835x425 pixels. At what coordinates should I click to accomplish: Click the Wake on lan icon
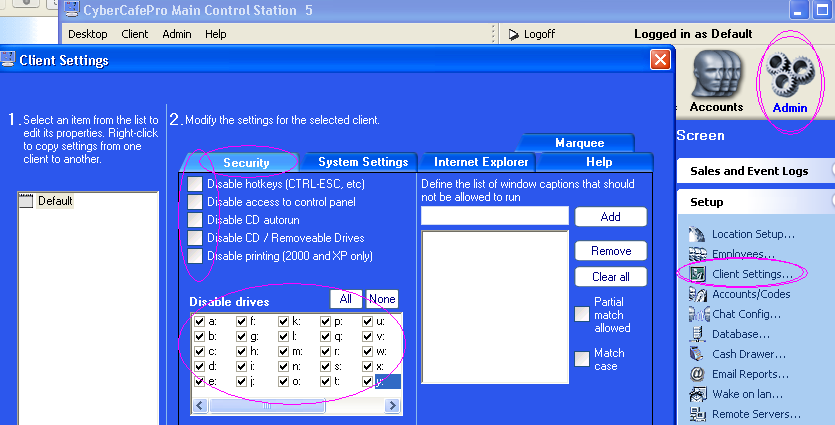(x=697, y=394)
